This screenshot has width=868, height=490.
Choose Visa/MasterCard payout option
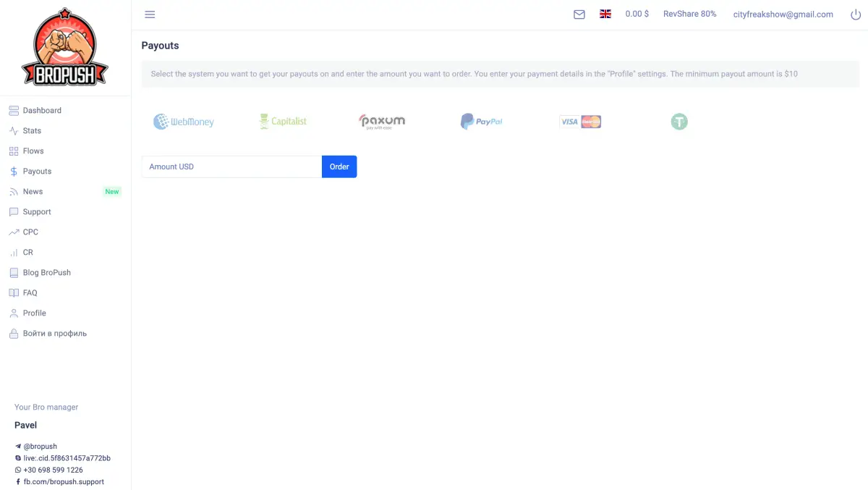coord(580,122)
